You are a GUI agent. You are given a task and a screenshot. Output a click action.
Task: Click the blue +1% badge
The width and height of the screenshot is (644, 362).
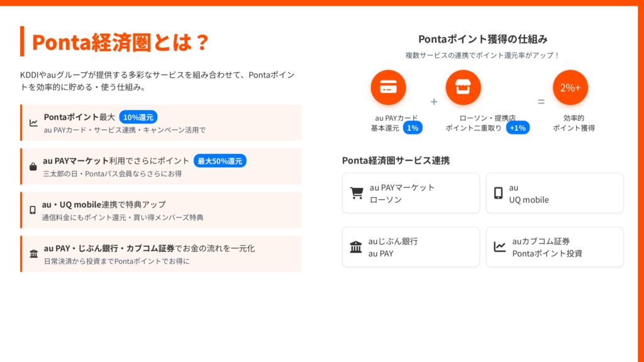(518, 128)
